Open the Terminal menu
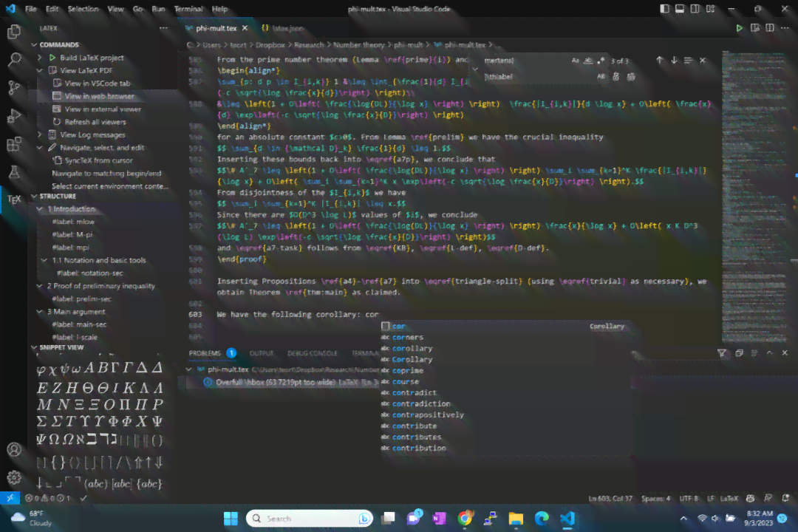This screenshot has height=532, width=798. coord(188,9)
